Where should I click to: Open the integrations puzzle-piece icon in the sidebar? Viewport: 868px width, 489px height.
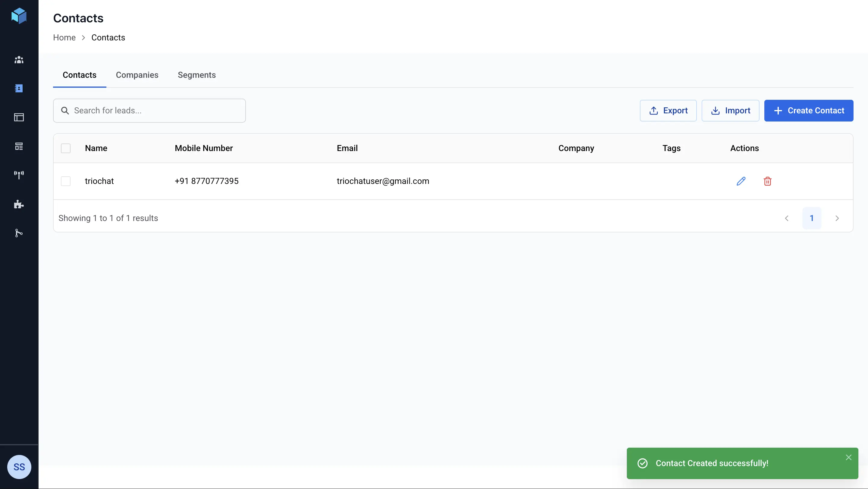point(19,204)
